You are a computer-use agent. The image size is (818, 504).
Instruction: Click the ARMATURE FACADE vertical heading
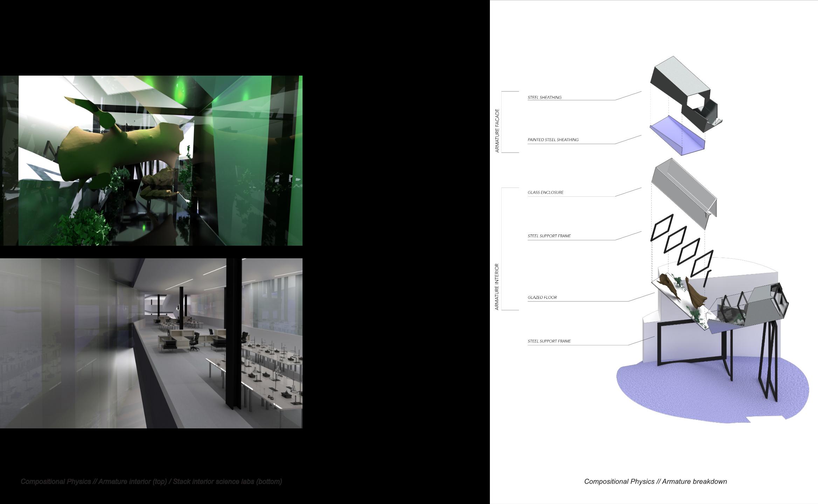pos(497,131)
